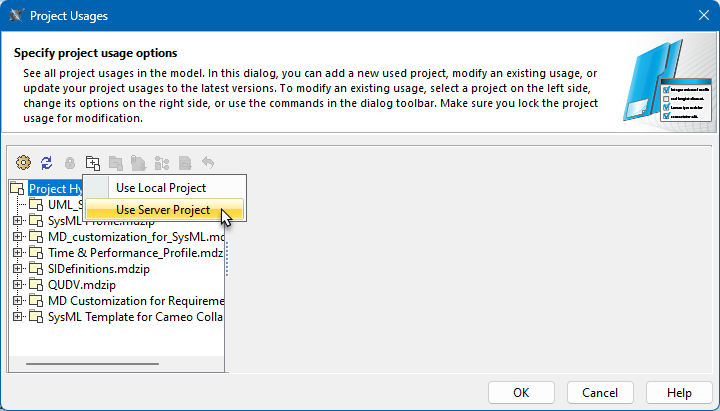Close the Project Usages dialog

click(x=697, y=16)
